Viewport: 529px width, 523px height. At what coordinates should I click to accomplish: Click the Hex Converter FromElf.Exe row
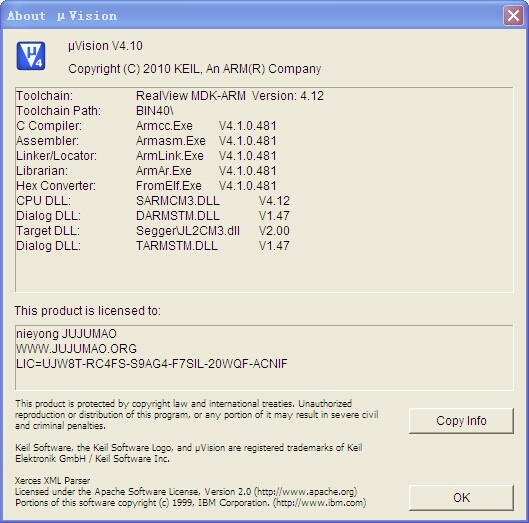(x=146, y=186)
